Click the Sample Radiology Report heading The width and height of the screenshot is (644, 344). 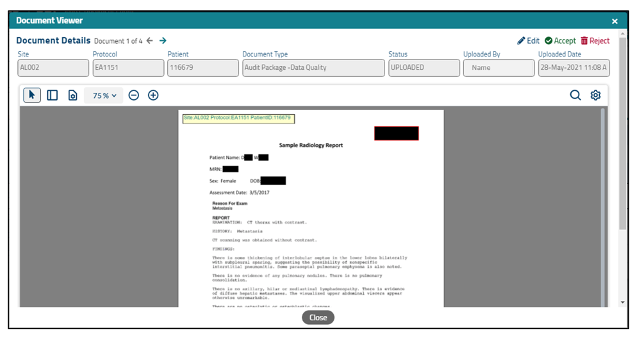[x=311, y=145]
